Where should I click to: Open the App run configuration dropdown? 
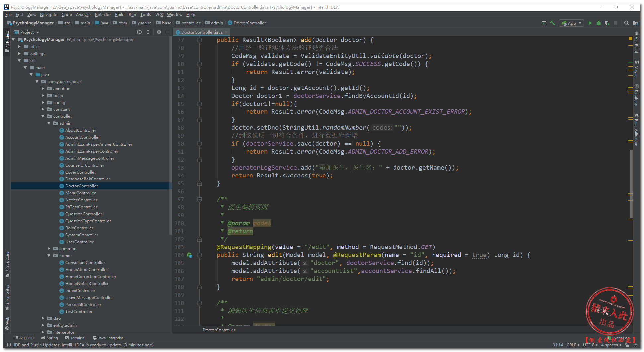pyautogui.click(x=572, y=23)
